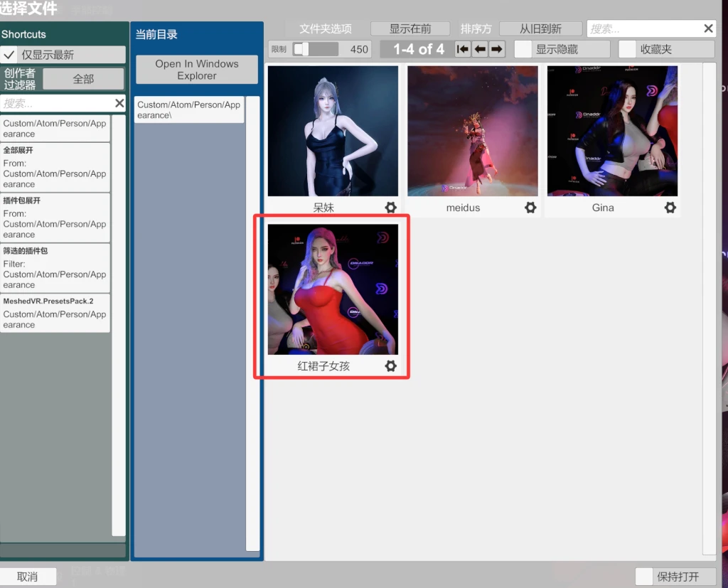This screenshot has width=728, height=588.
Task: Open the creator filter 全部 dropdown
Action: pyautogui.click(x=83, y=79)
